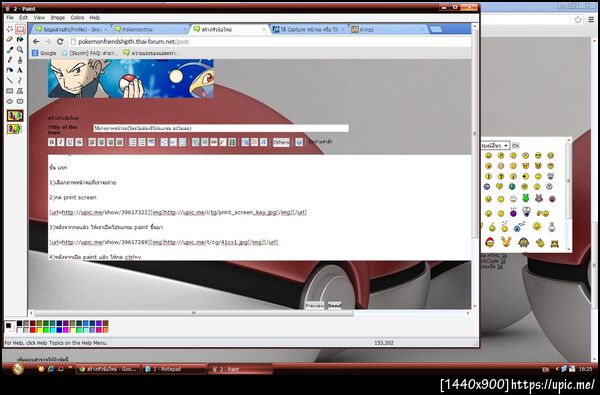This screenshot has width=600, height=395.
Task: Click Internet Explorer quick launch icon
Action: click(51, 369)
